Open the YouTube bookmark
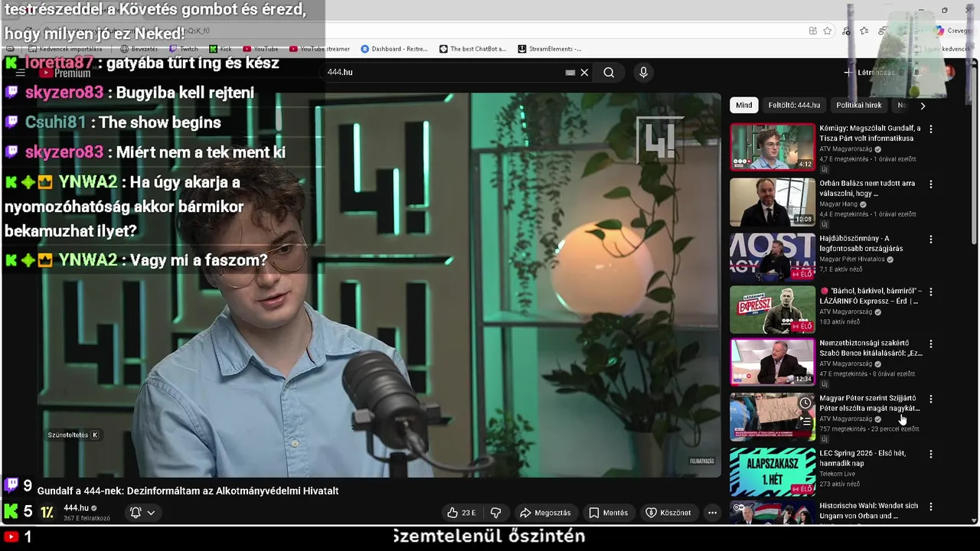 [x=261, y=49]
